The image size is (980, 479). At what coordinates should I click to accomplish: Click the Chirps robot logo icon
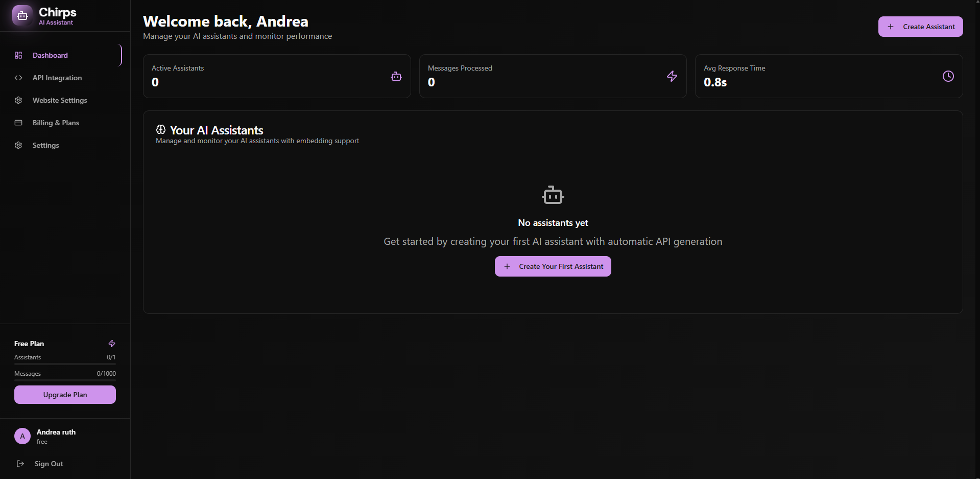[21, 15]
